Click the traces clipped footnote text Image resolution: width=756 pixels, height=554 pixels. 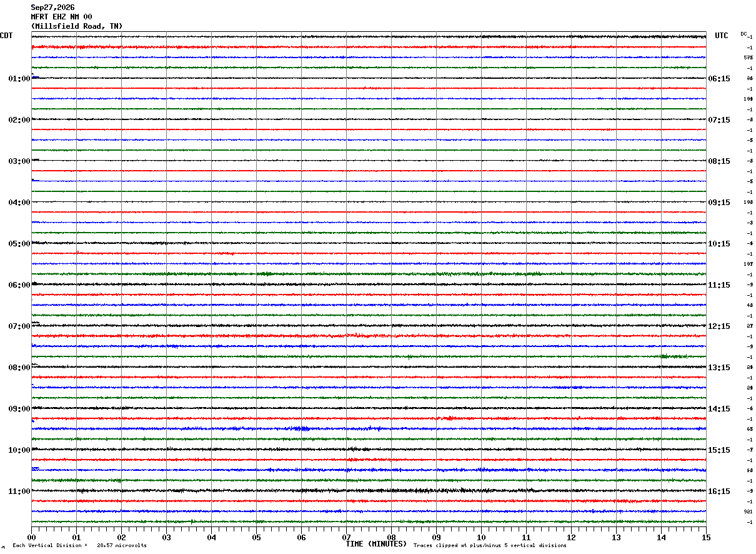490,545
